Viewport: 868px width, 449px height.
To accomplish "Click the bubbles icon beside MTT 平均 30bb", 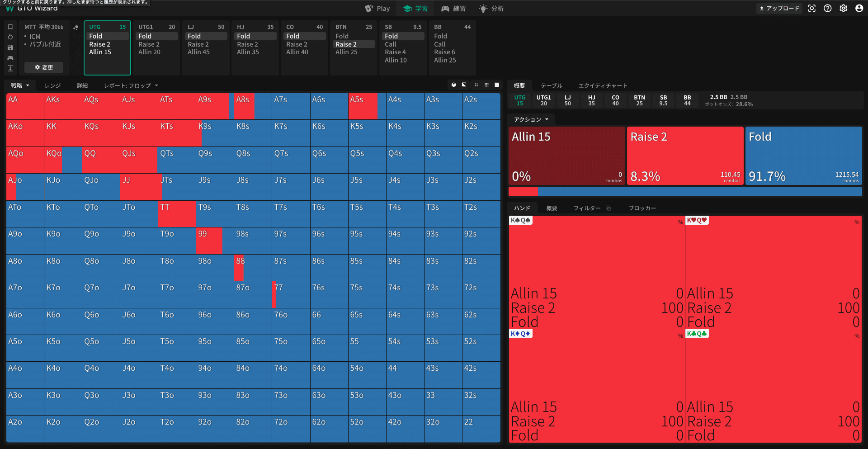I will tap(75, 27).
